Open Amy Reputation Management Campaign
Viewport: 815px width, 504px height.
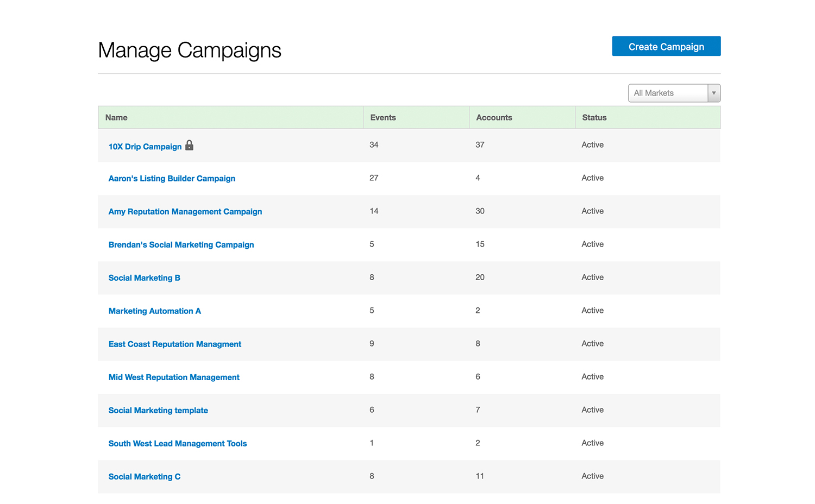tap(185, 211)
